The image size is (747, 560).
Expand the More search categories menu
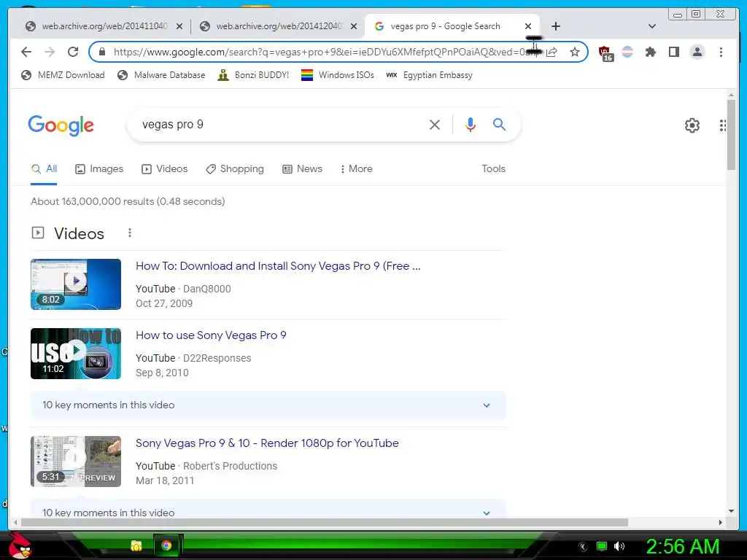pos(356,169)
